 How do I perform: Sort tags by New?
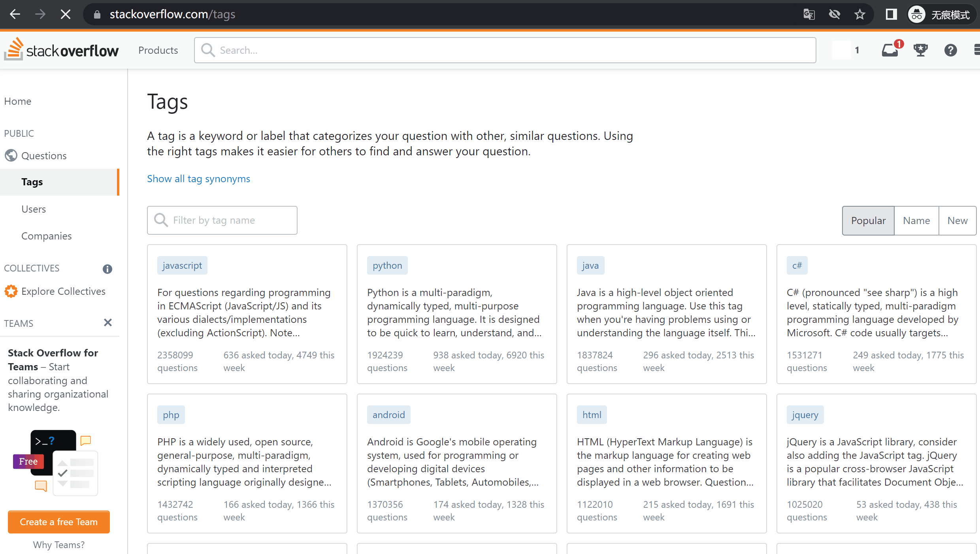957,220
